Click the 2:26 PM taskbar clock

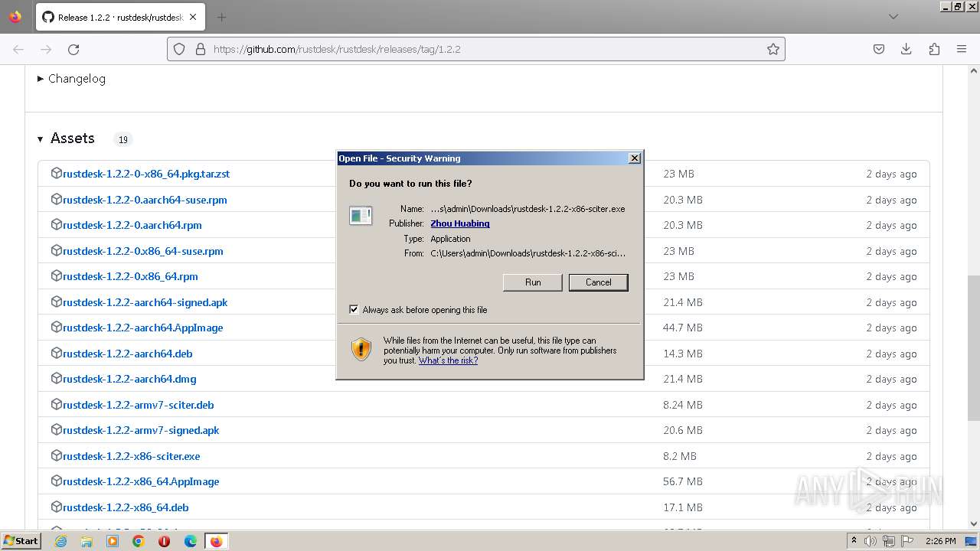pos(941,541)
